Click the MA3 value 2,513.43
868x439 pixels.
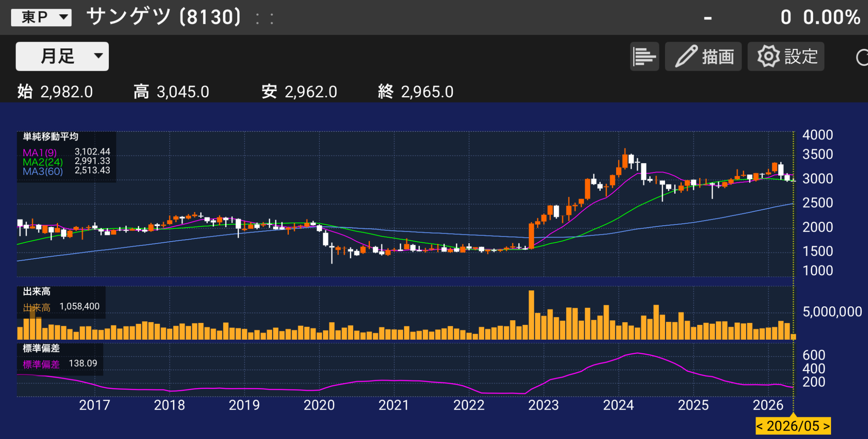point(92,170)
